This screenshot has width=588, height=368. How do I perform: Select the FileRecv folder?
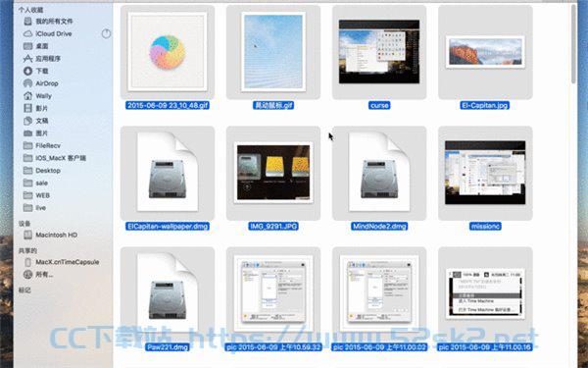[x=48, y=145]
